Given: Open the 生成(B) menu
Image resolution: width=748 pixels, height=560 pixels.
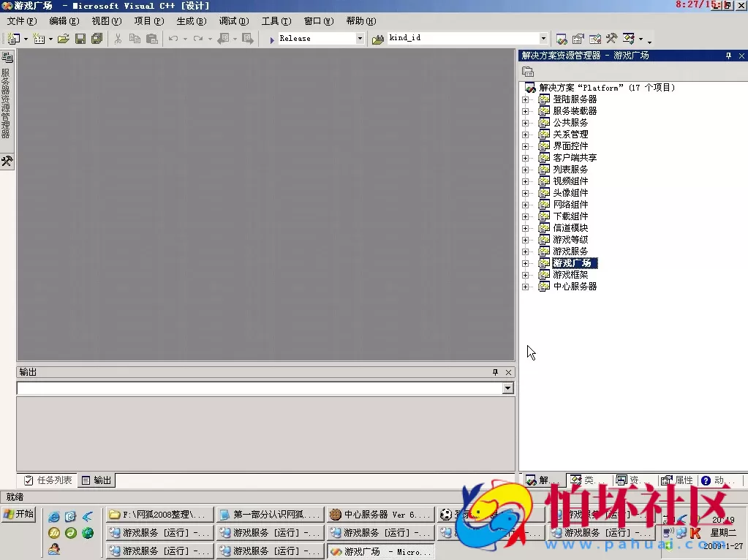Looking at the screenshot, I should tap(191, 21).
